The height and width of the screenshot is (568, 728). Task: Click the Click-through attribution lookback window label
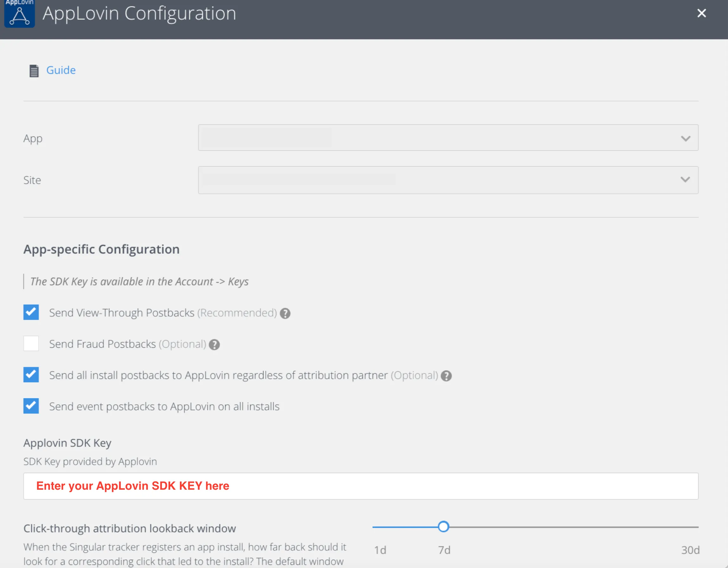coord(130,529)
